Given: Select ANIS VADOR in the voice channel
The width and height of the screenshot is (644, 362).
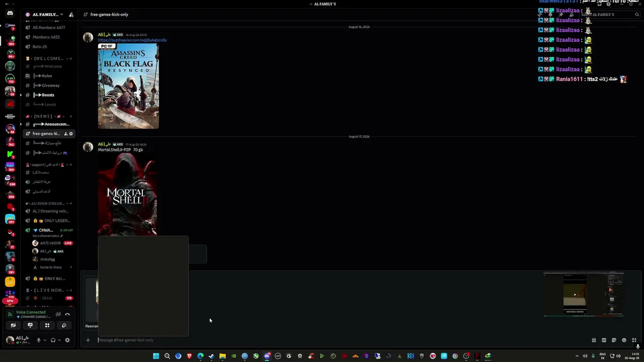Looking at the screenshot, I should [x=52, y=243].
